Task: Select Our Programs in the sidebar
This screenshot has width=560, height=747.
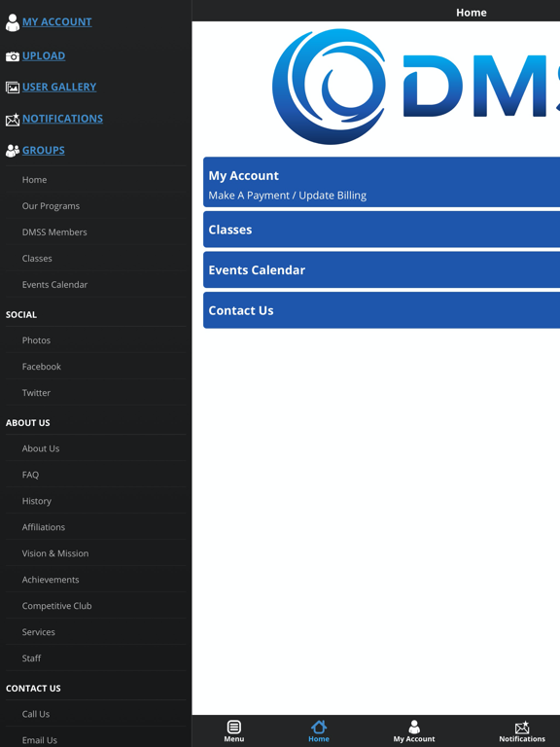Action: [x=95, y=206]
